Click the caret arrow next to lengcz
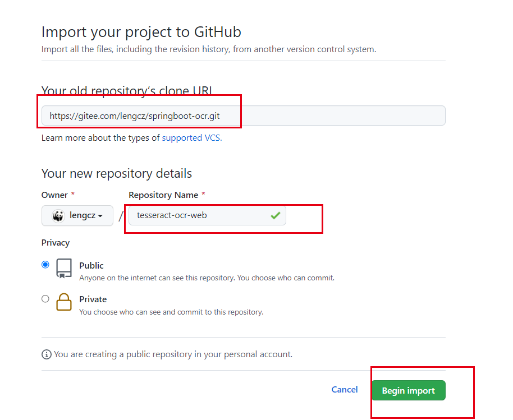The image size is (513, 420). [x=100, y=216]
